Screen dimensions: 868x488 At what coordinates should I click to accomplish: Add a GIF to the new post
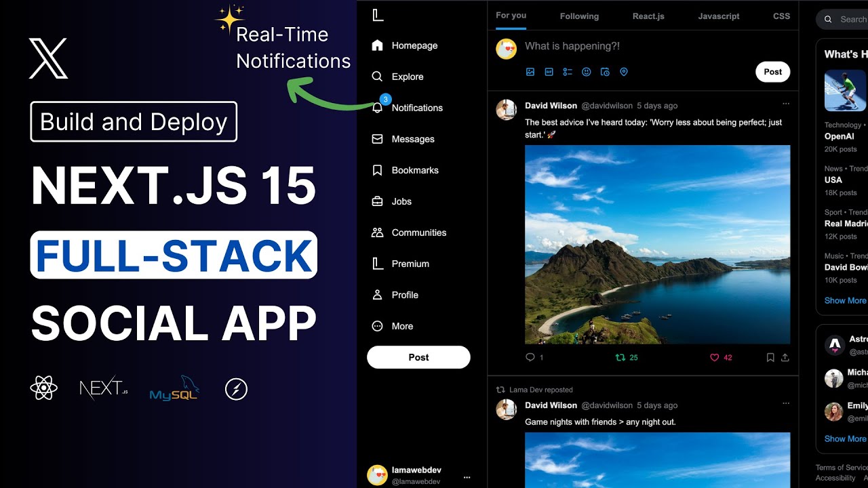[549, 72]
